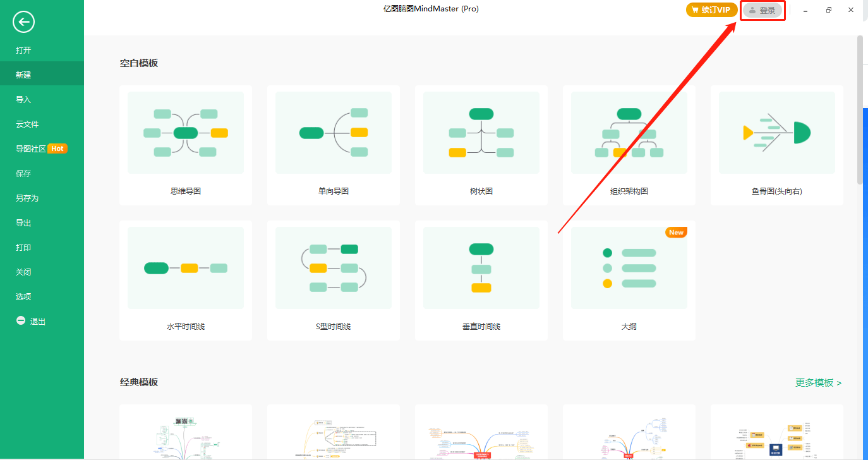Choose the 大纲 outline template icon
Screen dimensions: 868x460
(x=629, y=268)
